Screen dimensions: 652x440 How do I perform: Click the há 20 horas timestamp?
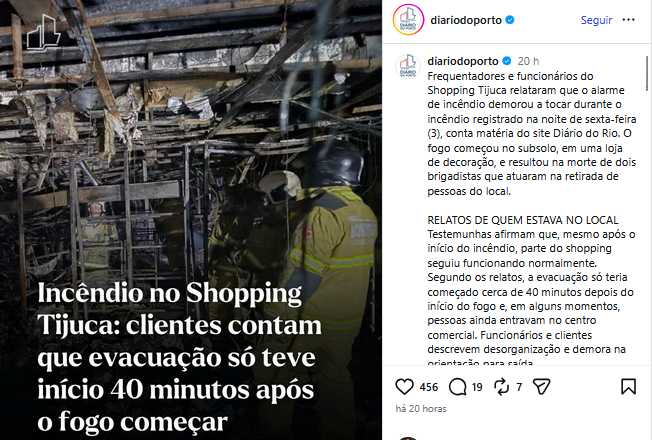pos(421,409)
